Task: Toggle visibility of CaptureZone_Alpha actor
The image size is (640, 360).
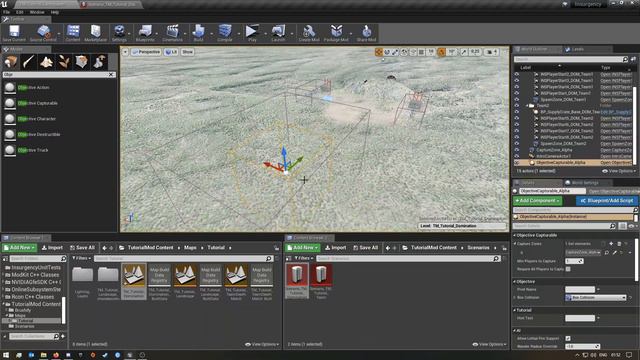Action: tap(517, 150)
